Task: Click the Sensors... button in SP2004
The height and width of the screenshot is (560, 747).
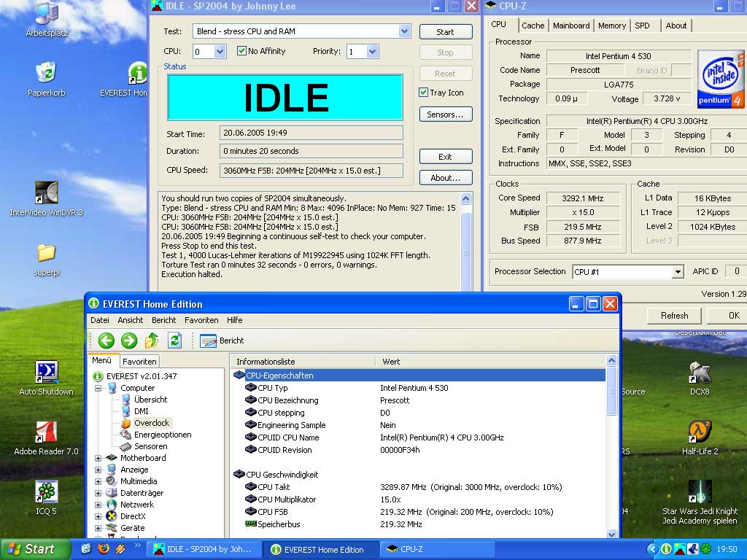Action: 446,114
